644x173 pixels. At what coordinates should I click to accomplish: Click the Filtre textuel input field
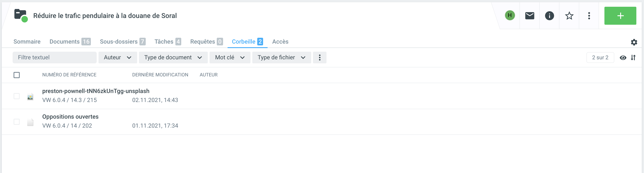pyautogui.click(x=54, y=58)
